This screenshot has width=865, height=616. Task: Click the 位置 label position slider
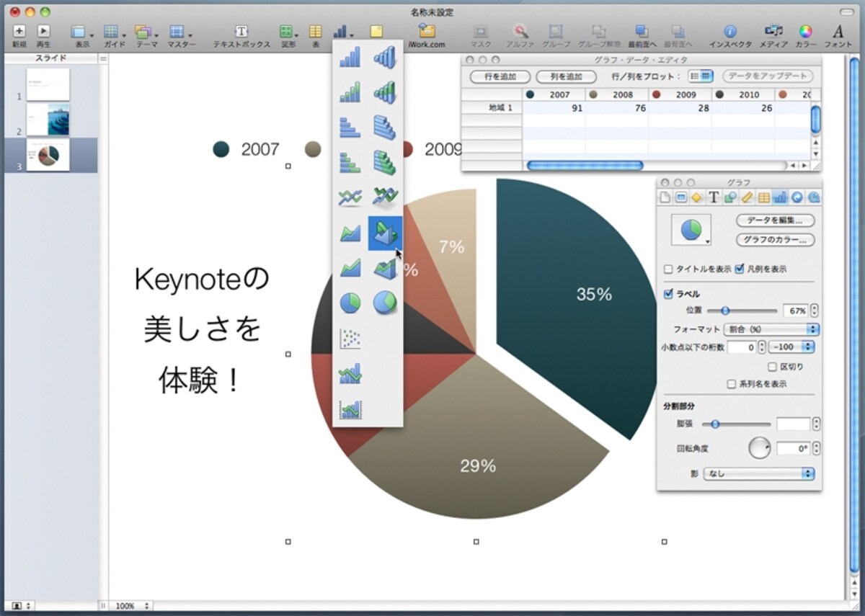[x=742, y=311]
